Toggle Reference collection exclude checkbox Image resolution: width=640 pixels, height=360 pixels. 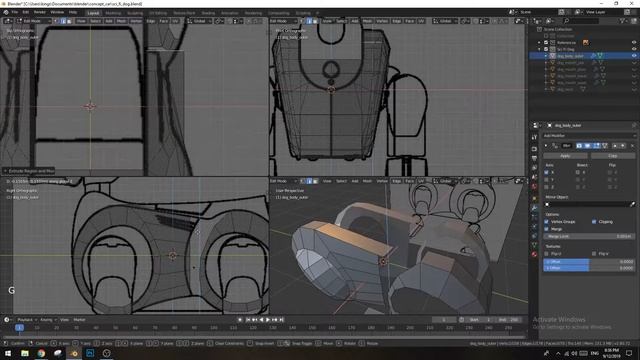tap(546, 42)
